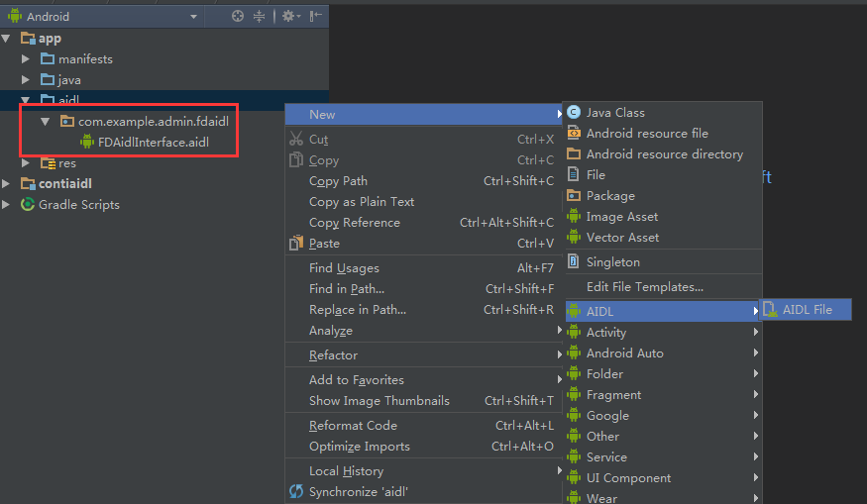This screenshot has width=867, height=504.
Task: Open Edit File Templates...
Action: pos(663,287)
